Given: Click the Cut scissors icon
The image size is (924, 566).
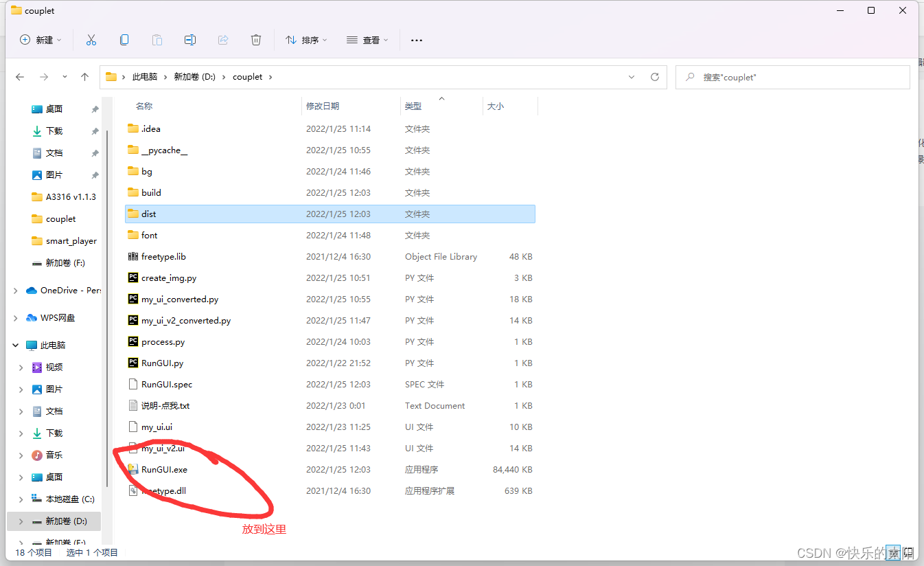Looking at the screenshot, I should 91,40.
